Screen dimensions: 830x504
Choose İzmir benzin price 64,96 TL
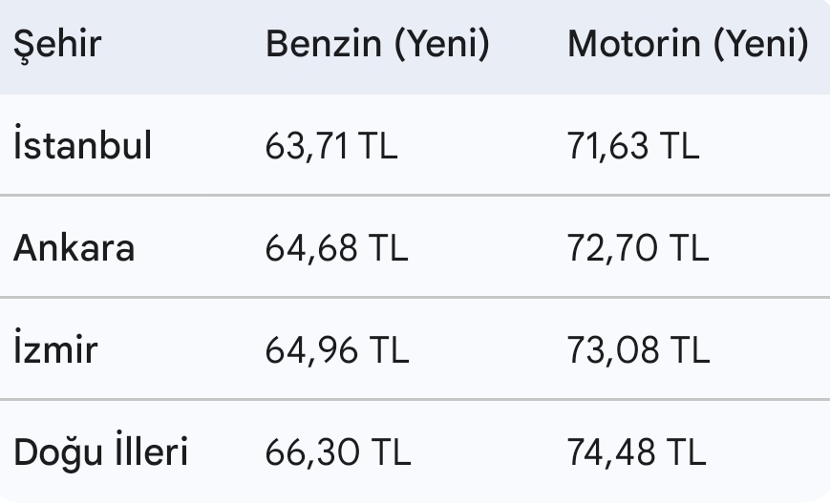[337, 350]
